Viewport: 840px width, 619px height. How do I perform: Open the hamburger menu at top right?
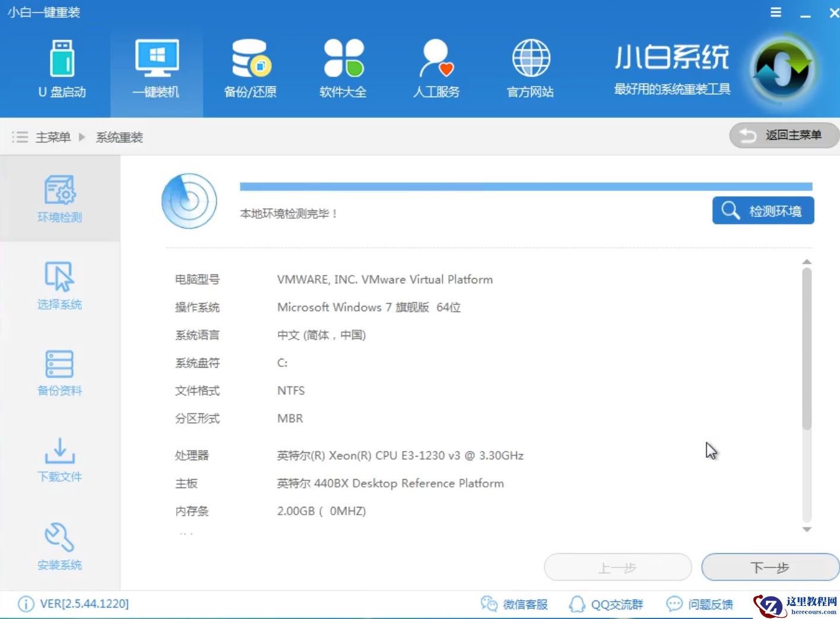click(775, 12)
